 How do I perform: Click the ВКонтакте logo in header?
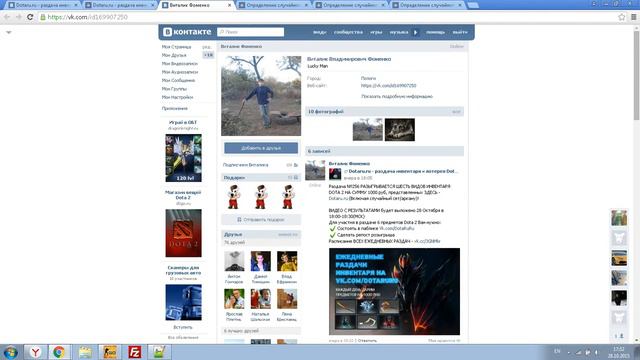(x=187, y=32)
